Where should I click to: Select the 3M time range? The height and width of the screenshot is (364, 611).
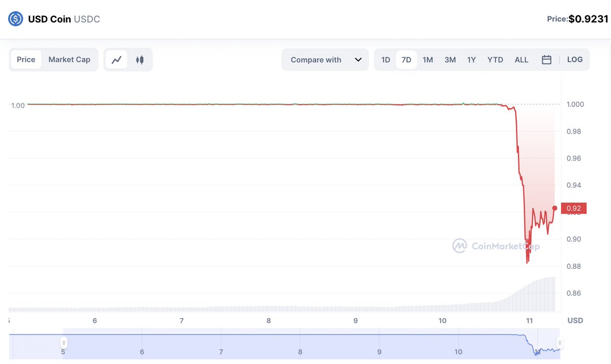450,60
